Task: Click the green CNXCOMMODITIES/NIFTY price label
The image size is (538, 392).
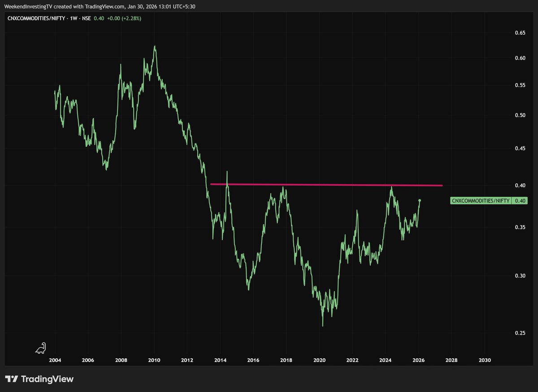Action: click(x=489, y=201)
